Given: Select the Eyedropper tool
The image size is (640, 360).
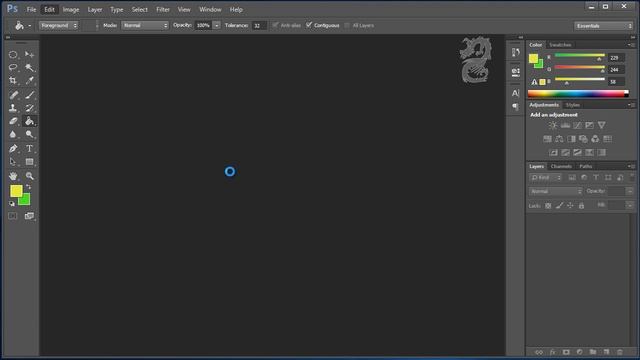Looking at the screenshot, I should click(29, 80).
